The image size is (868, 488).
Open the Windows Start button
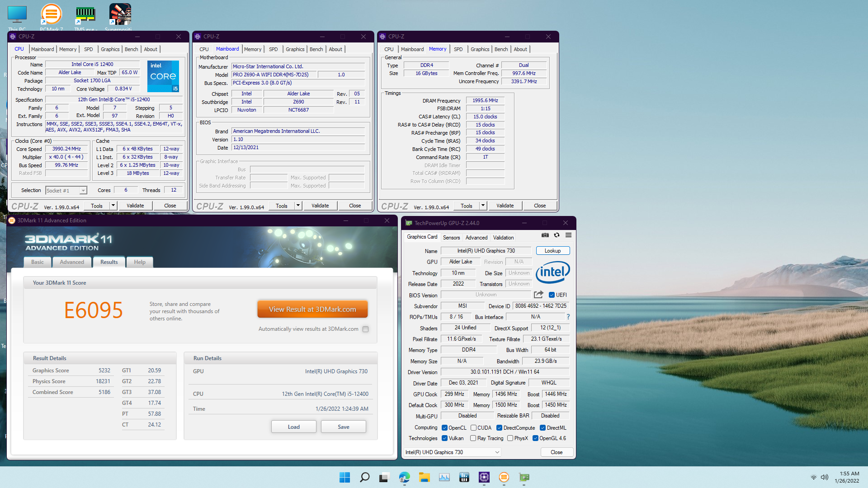pos(344,477)
